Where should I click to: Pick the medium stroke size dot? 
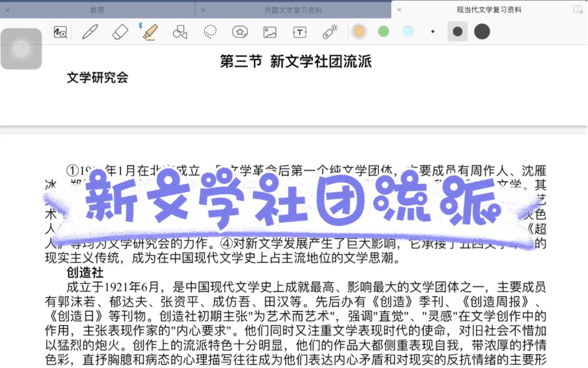tap(457, 32)
